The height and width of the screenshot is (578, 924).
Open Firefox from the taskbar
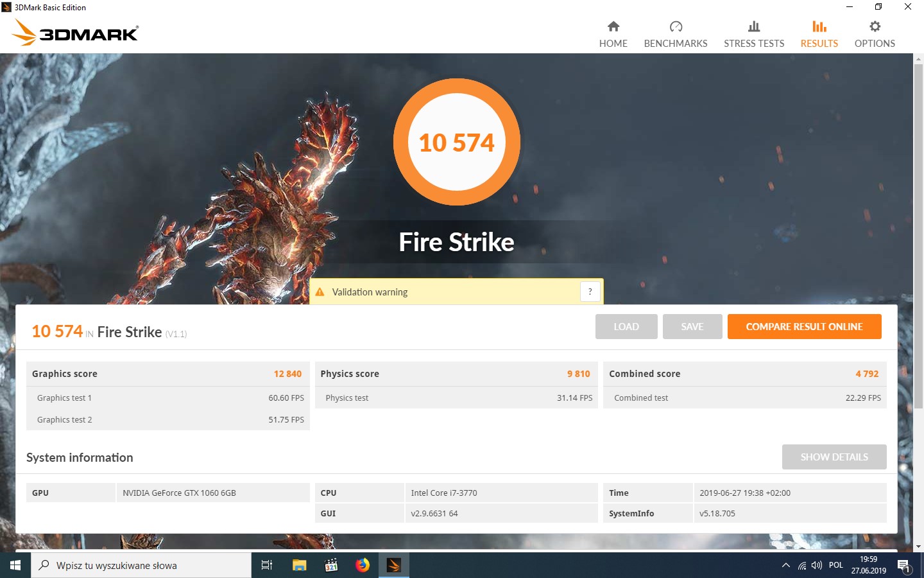(x=363, y=565)
